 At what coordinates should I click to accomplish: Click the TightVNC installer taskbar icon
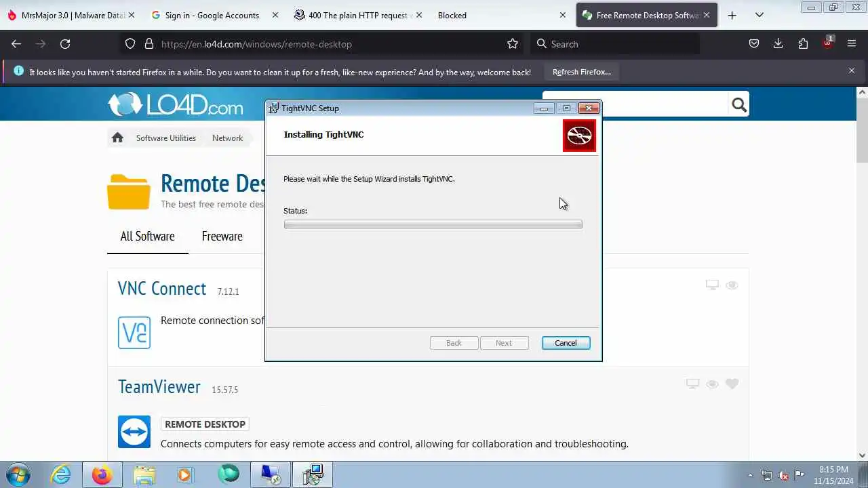coord(313,474)
